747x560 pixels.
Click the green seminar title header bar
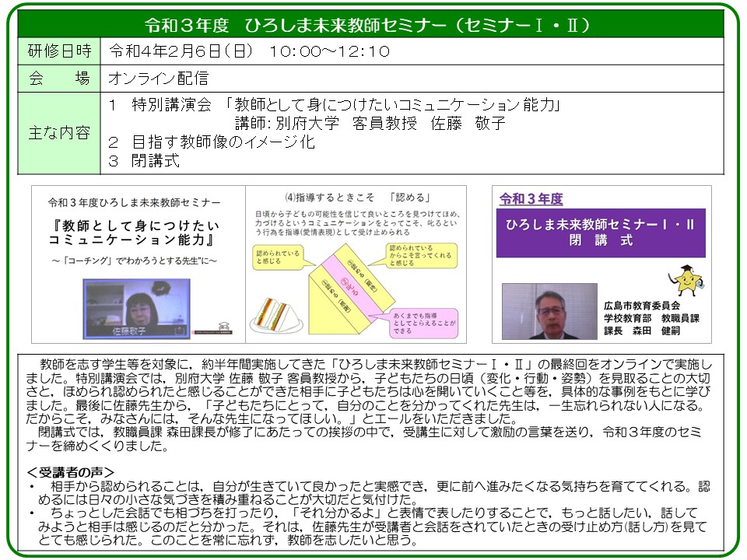[x=373, y=26]
